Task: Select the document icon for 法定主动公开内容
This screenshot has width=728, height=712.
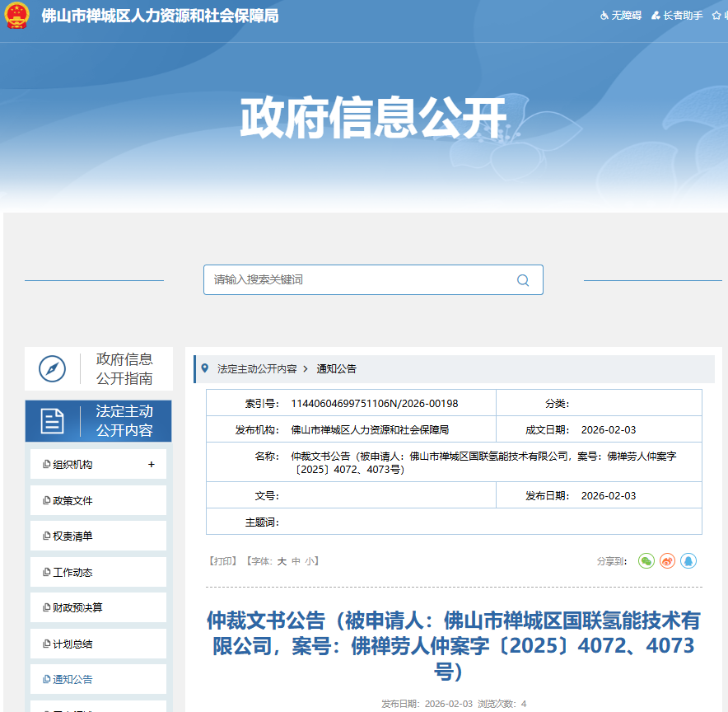Action: [53, 421]
